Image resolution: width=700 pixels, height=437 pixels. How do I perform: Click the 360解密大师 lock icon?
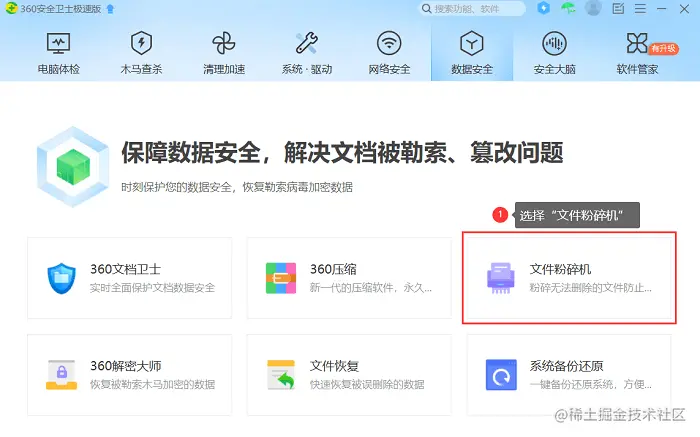click(x=61, y=375)
